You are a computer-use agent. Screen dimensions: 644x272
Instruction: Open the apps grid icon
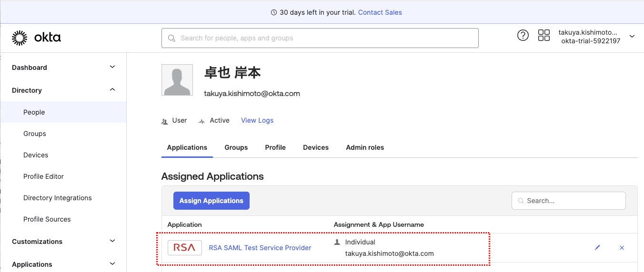[x=543, y=35]
